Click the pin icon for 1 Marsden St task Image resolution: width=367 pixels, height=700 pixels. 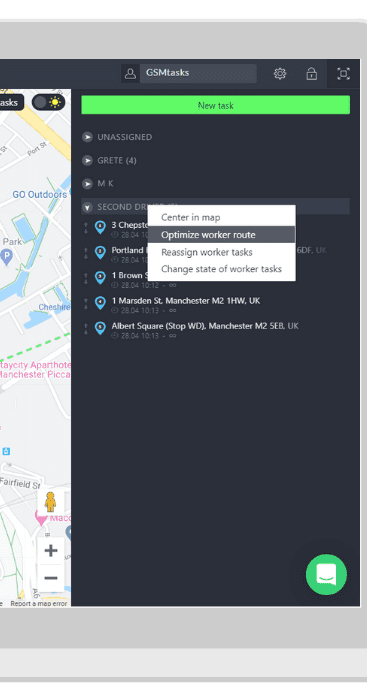(x=100, y=303)
